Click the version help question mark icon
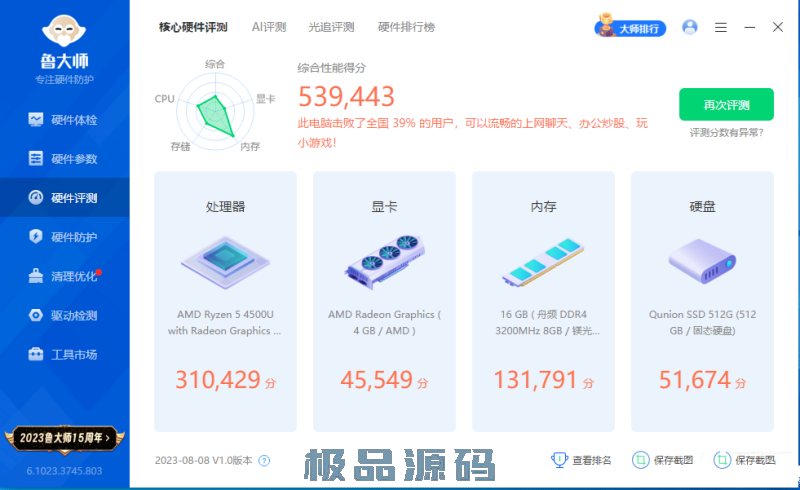Image resolution: width=800 pixels, height=490 pixels. (x=264, y=461)
